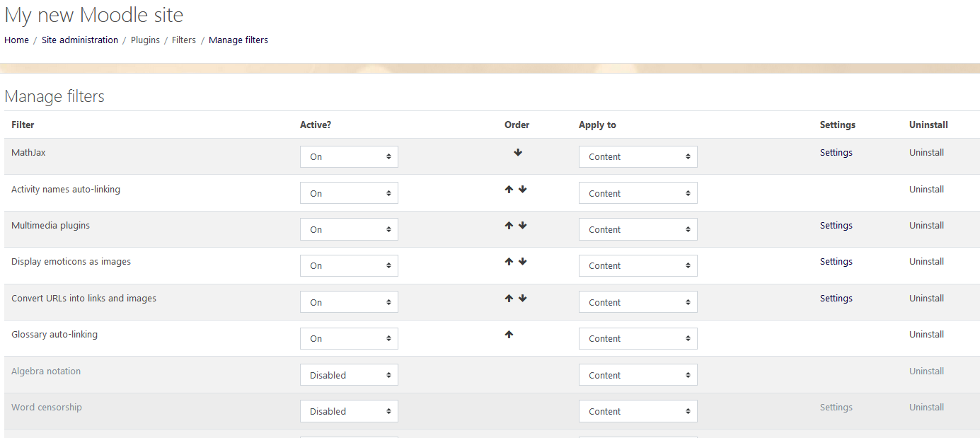The image size is (980, 438).
Task: Uninstall the MathJax filter
Action: click(x=926, y=152)
